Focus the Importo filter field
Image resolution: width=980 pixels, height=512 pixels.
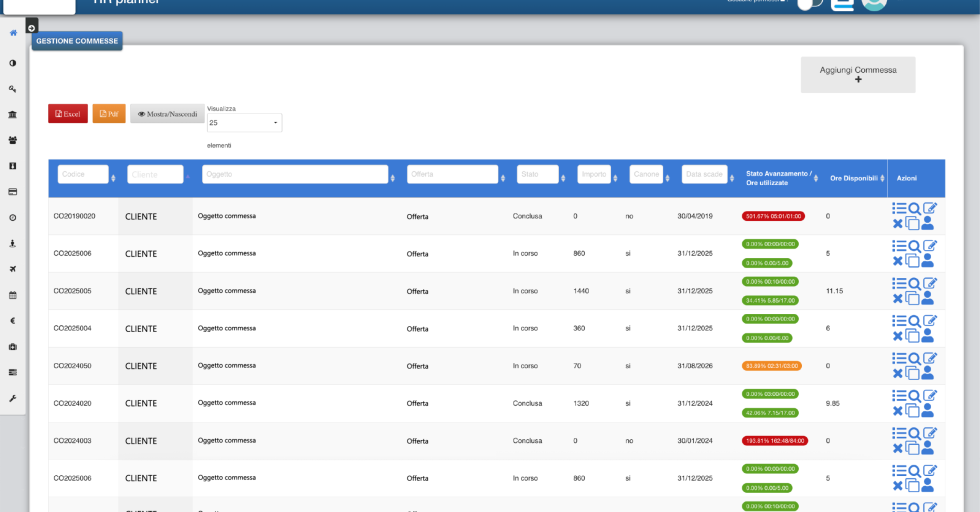coord(594,174)
